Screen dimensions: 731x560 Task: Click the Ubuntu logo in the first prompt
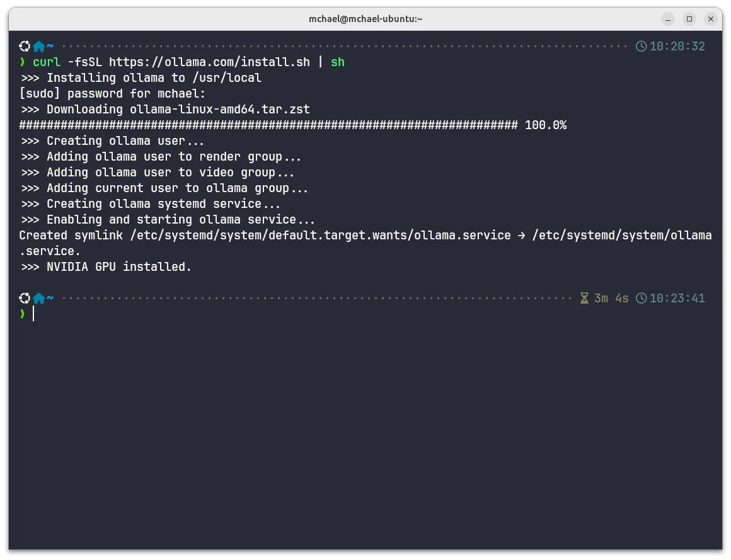pyautogui.click(x=25, y=46)
